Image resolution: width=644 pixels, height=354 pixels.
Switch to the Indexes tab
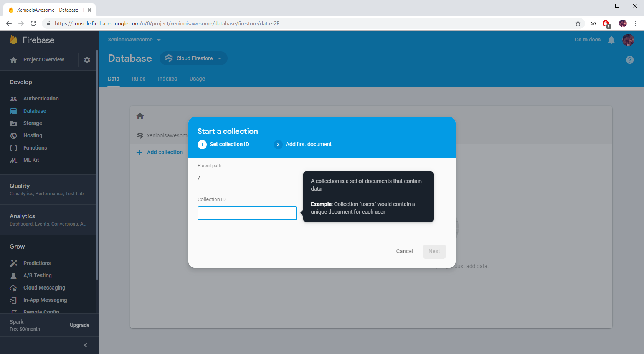167,79
